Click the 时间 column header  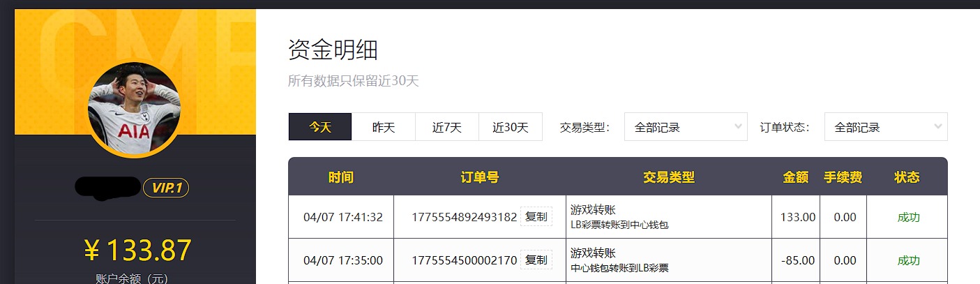click(x=341, y=177)
